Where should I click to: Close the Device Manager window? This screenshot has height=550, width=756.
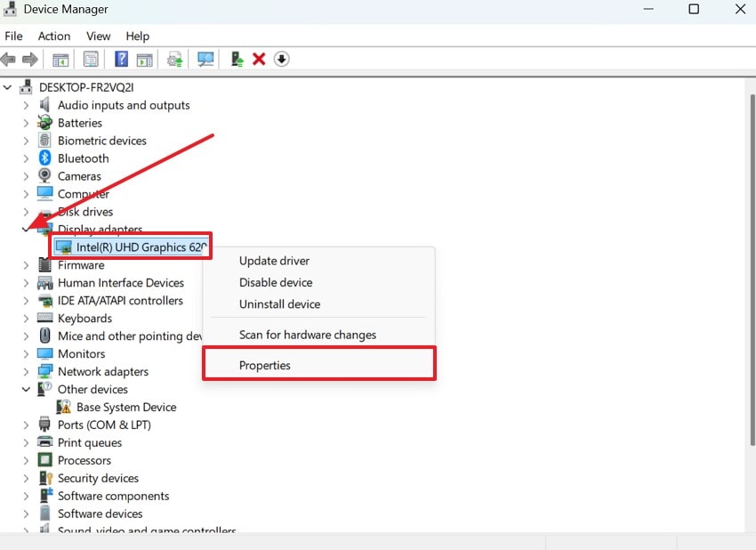tap(741, 9)
